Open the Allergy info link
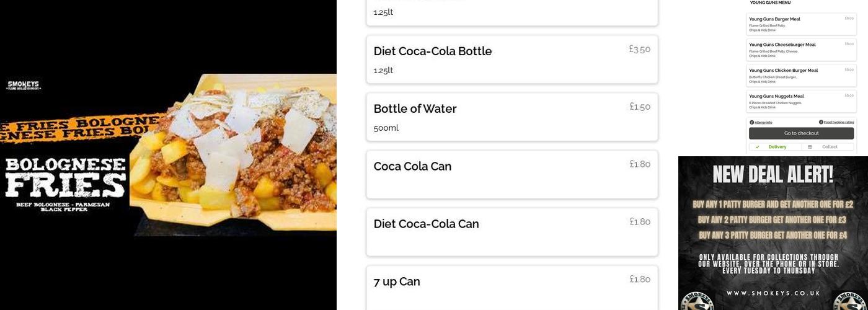Image resolution: width=868 pixels, height=310 pixels. [763, 123]
